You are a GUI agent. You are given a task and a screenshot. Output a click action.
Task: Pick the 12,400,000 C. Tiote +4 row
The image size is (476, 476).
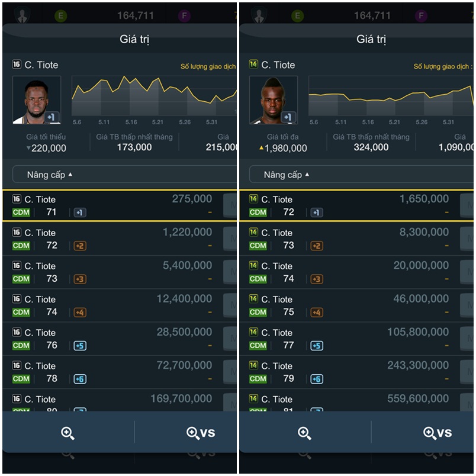click(112, 305)
